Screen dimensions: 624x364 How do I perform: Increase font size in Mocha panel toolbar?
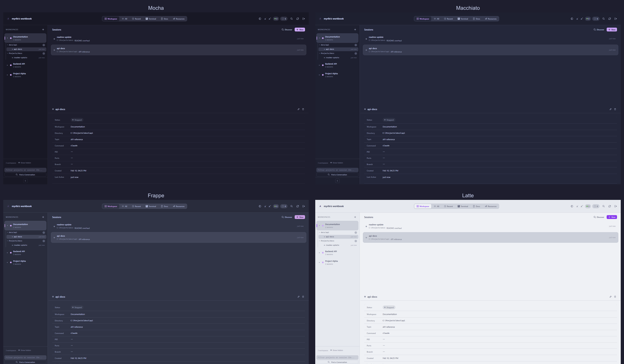click(270, 19)
